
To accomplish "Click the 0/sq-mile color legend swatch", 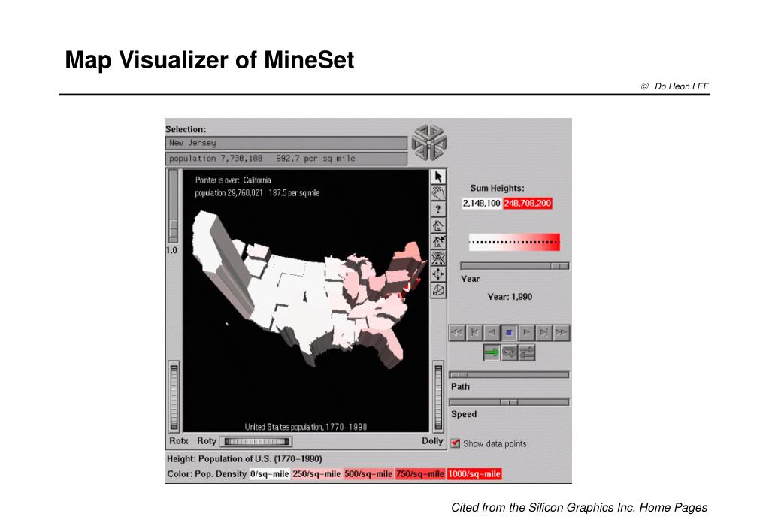I will click(269, 474).
